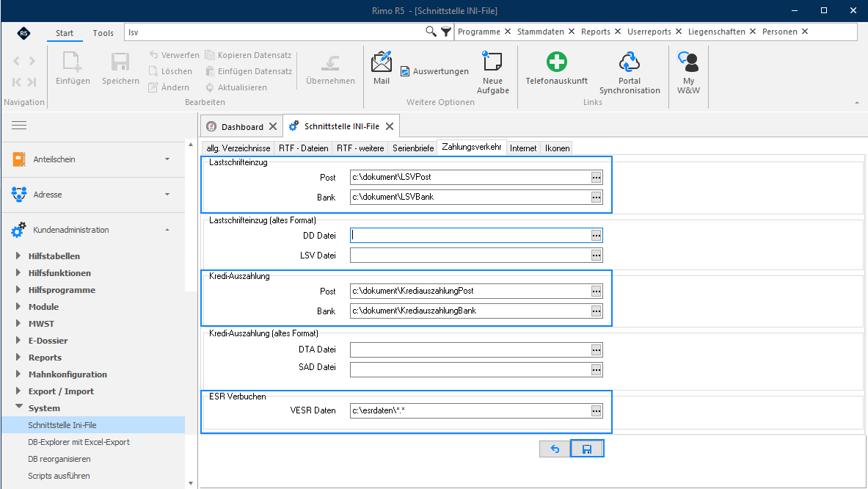Open the search filter funnel icon
This screenshot has height=489, width=868.
coord(445,32)
